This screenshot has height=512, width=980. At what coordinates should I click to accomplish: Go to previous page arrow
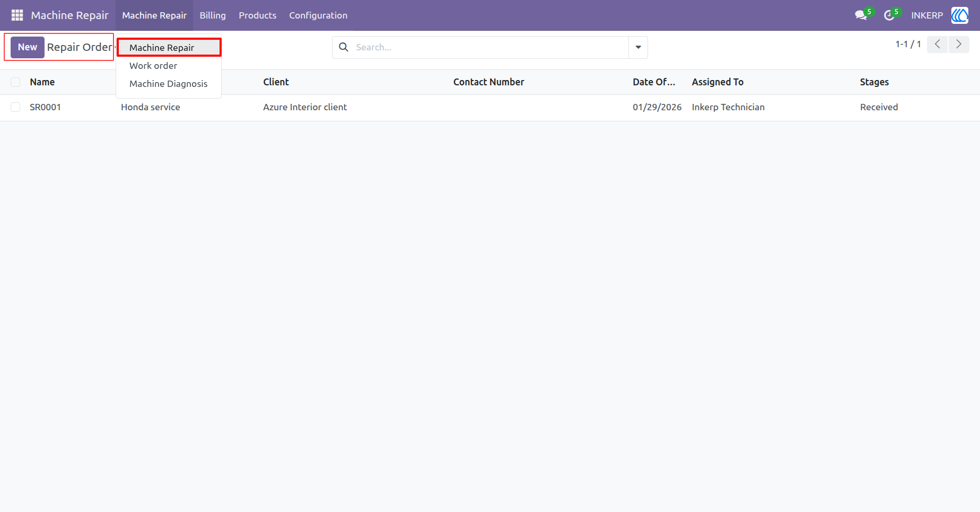point(938,44)
